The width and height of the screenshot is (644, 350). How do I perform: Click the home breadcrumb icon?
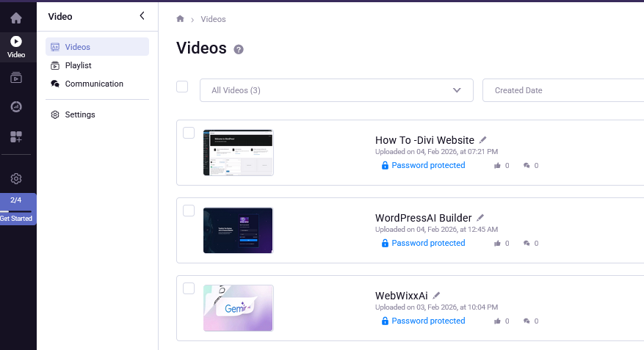[181, 19]
